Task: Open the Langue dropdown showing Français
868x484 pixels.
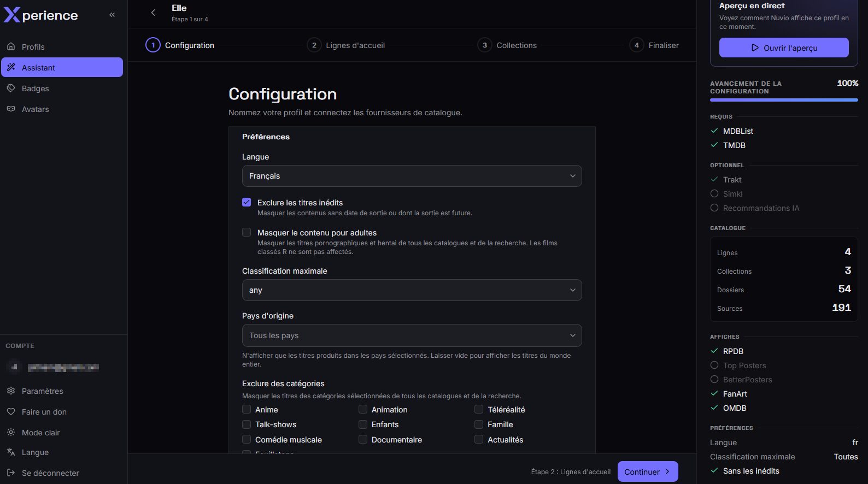Action: coord(412,176)
